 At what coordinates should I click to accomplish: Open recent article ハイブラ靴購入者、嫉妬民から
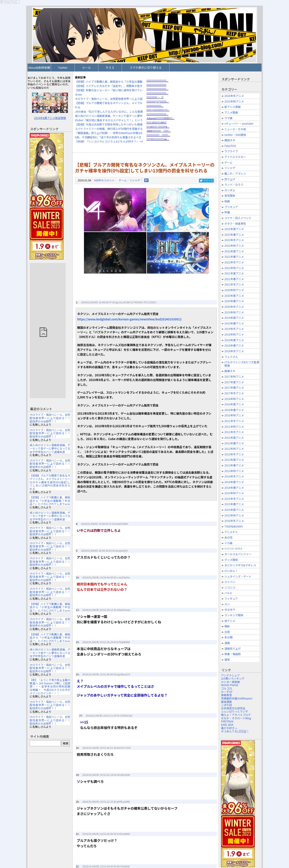coord(109,82)
